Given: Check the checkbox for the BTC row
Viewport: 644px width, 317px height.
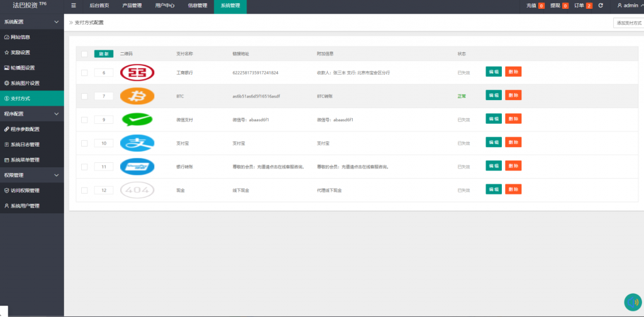Looking at the screenshot, I should (x=84, y=96).
